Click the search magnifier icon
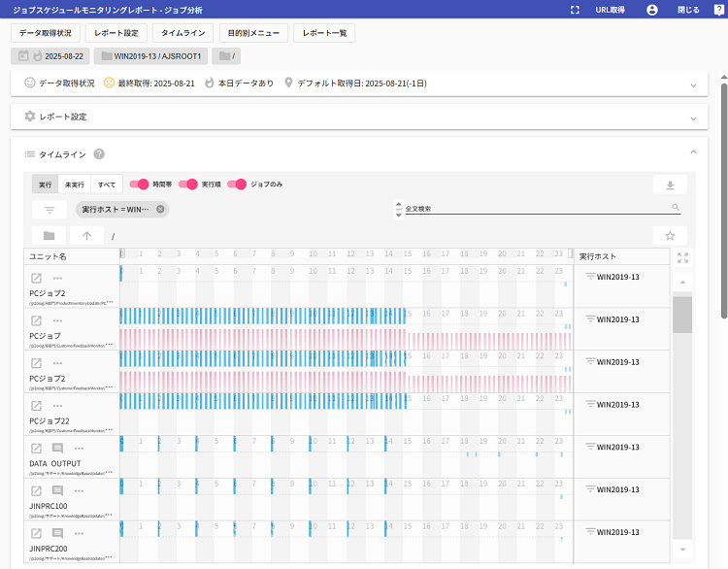728x569 pixels. pyautogui.click(x=676, y=207)
